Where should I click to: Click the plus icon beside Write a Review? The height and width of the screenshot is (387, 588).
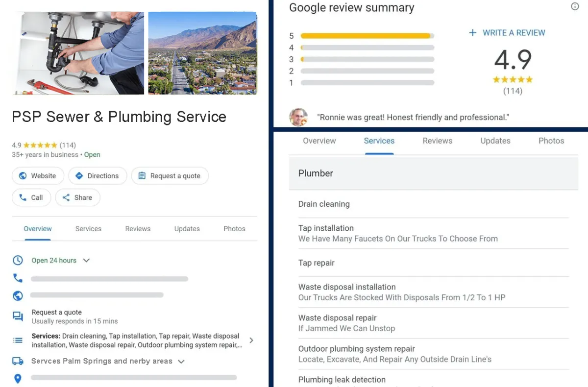(x=472, y=33)
